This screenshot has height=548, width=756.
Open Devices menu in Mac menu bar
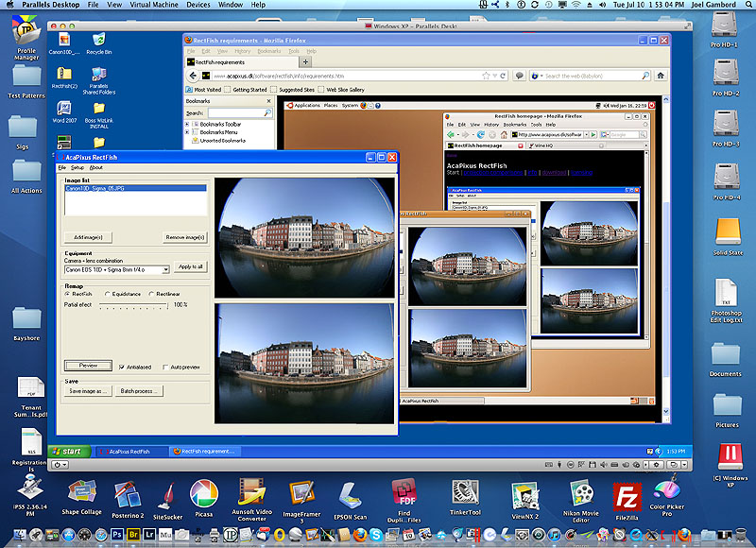[198, 5]
